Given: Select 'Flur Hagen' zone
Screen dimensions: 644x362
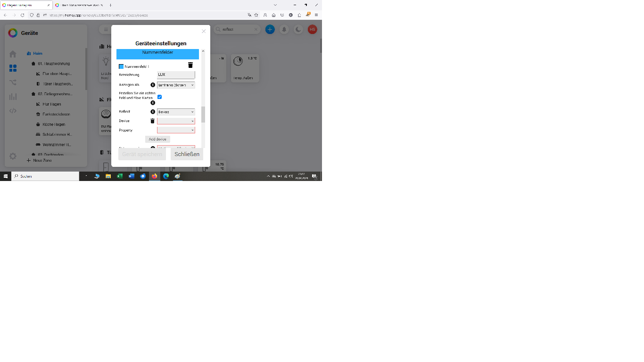Looking at the screenshot, I should click(x=51, y=104).
